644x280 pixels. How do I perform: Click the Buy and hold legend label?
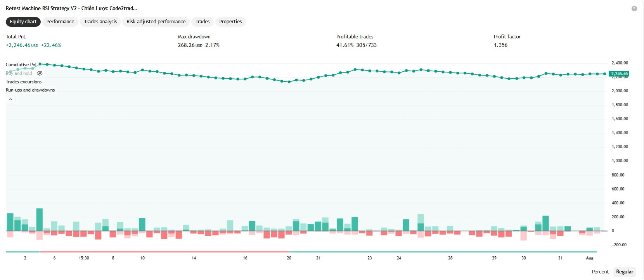[x=19, y=73]
